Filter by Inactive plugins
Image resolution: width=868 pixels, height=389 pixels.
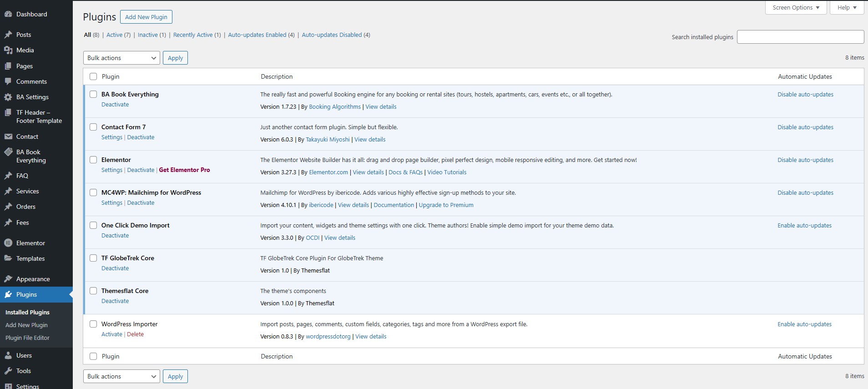pos(148,35)
